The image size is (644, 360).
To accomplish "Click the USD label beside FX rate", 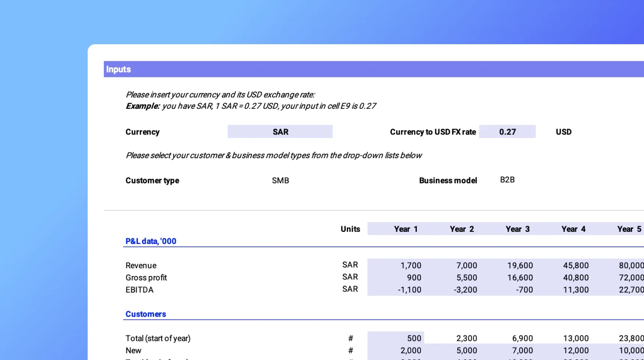I will 563,132.
